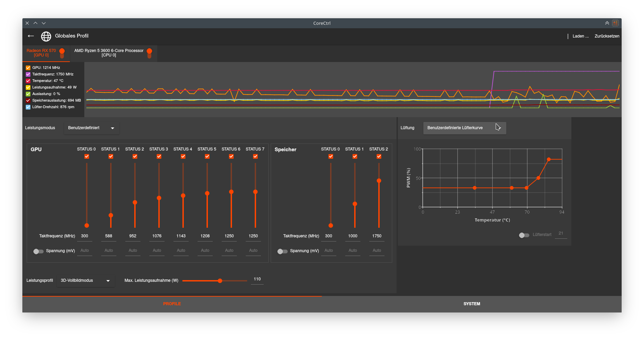Screen dimensions: 644x339
Task: Hide Auslastung: 0 % graph line
Action: (28, 94)
